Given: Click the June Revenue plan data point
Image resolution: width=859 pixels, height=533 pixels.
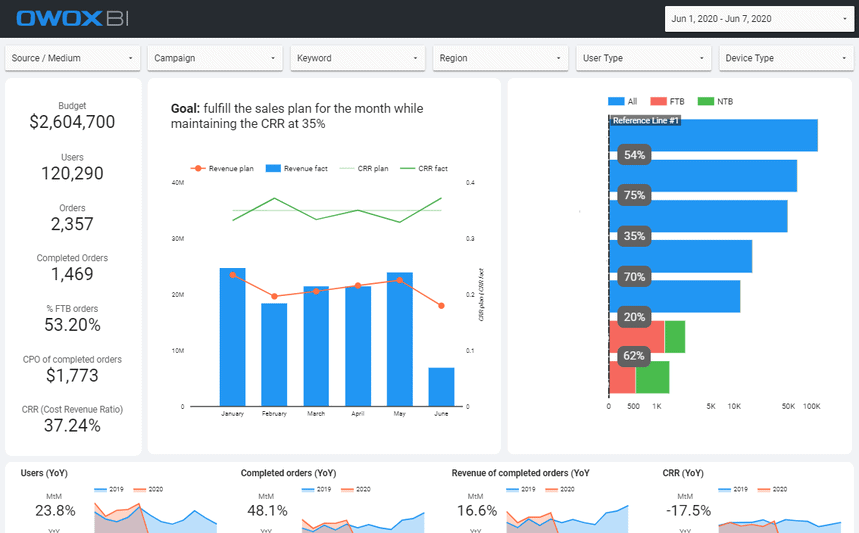Looking at the screenshot, I should 441,306.
